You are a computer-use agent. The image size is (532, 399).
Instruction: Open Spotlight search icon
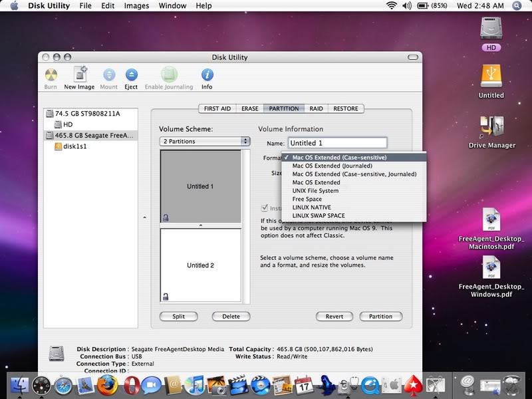(x=517, y=5)
